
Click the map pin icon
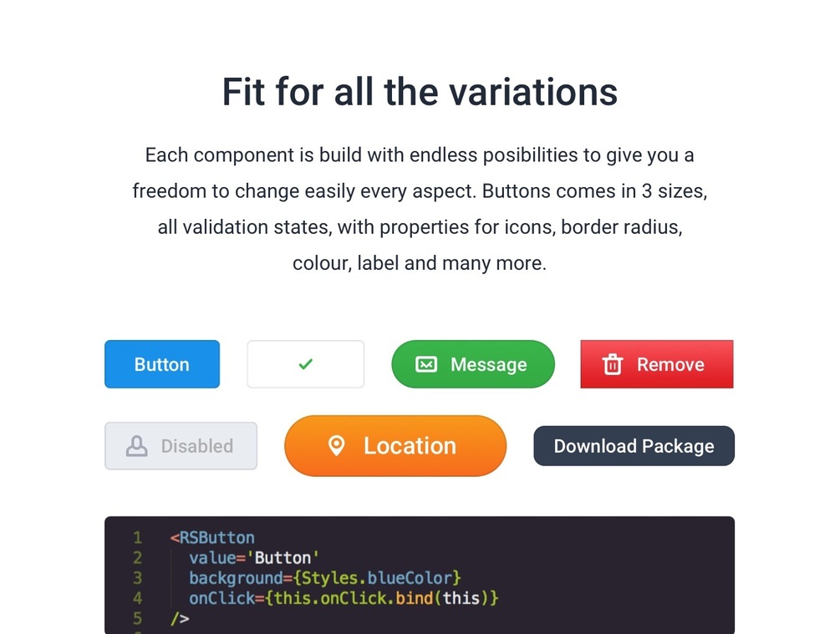coord(336,445)
